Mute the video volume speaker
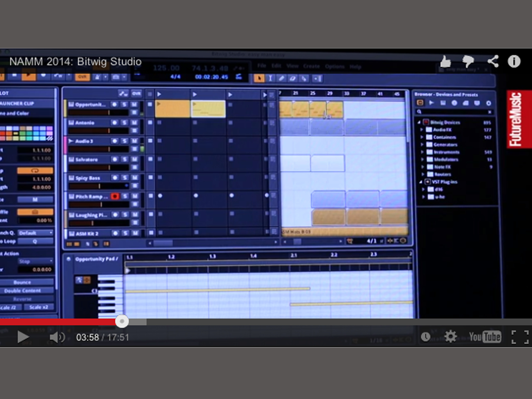This screenshot has height=399, width=532. tap(57, 337)
